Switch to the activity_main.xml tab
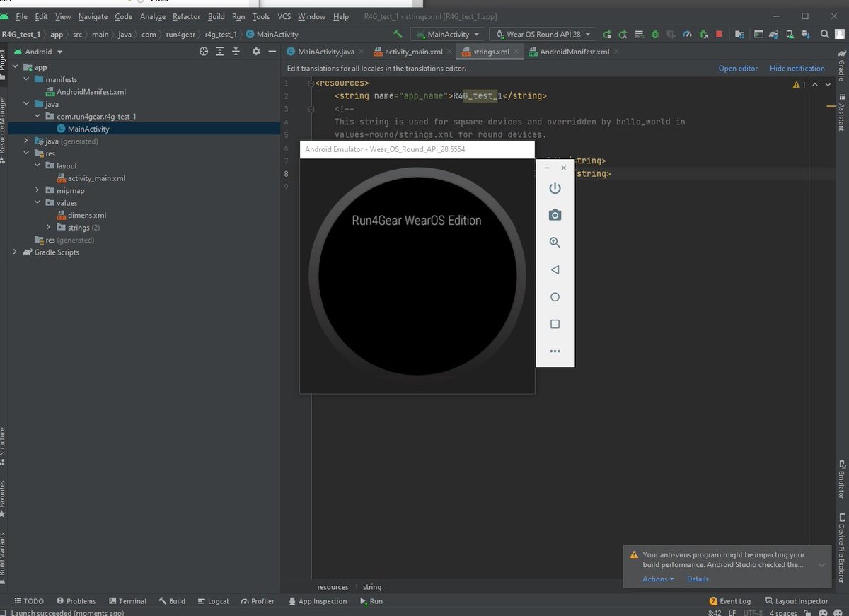Screen dimensions: 849x616 pos(413,52)
